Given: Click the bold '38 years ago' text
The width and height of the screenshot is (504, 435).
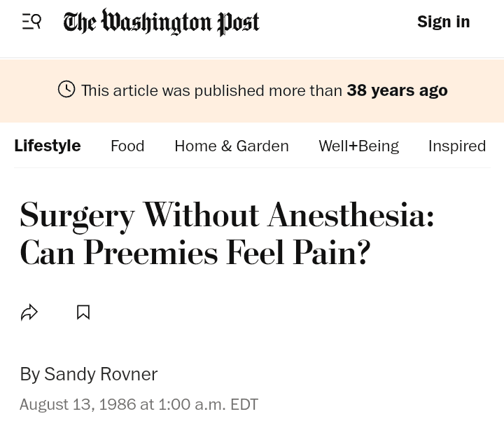Looking at the screenshot, I should 397,90.
